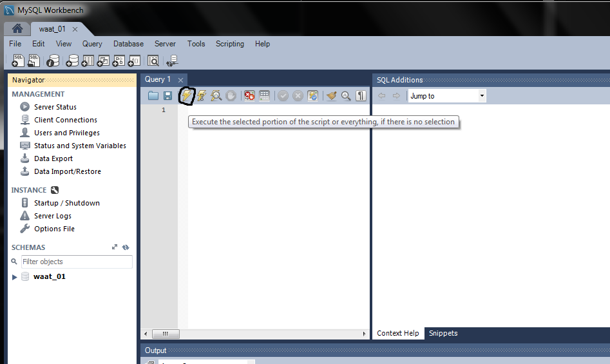610x364 pixels.
Task: Open Startup / Shutdown
Action: coord(66,202)
